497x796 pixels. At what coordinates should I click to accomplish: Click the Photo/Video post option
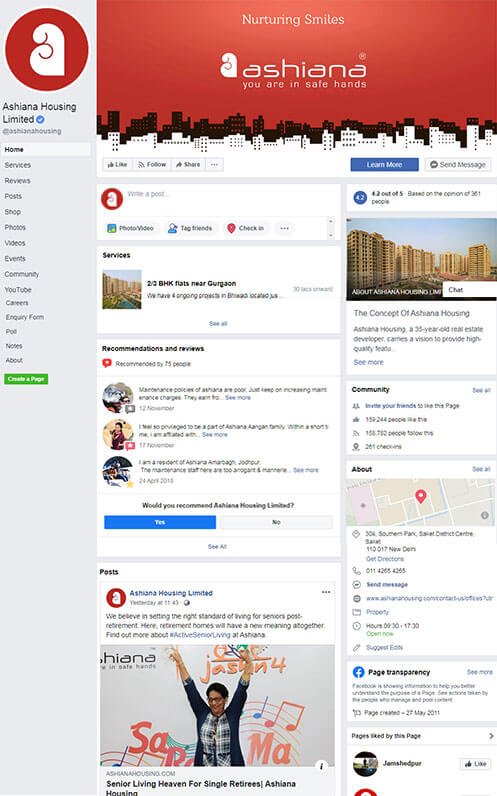point(130,228)
